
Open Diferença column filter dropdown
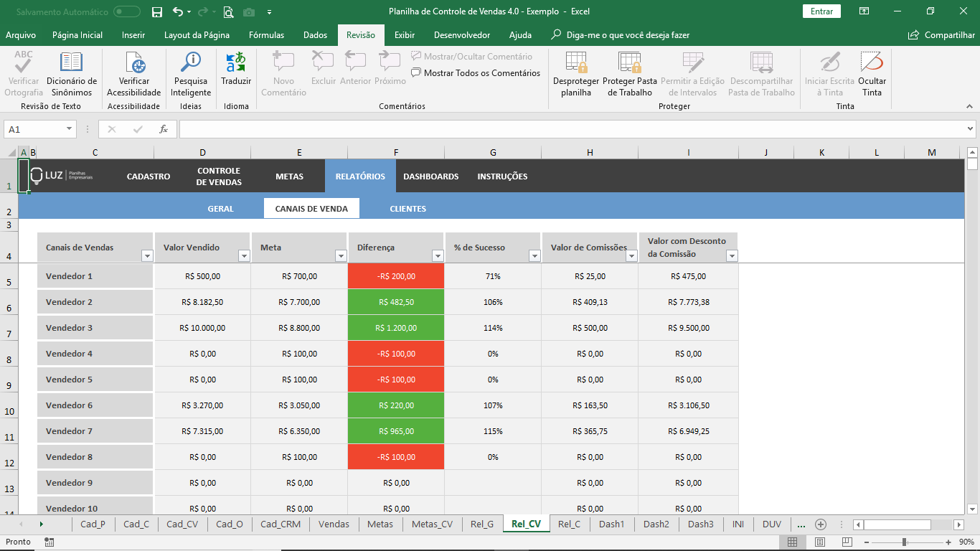[438, 255]
